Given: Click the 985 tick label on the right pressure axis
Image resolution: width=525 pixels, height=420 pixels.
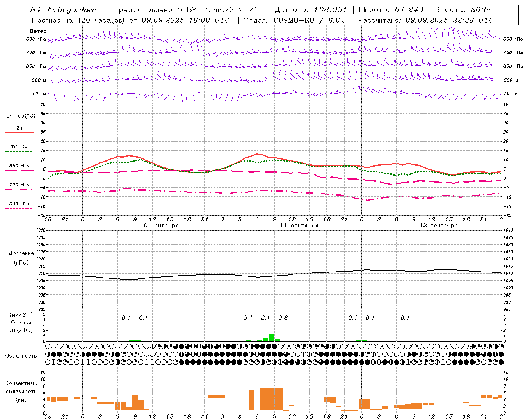Looking at the screenshot, I should (x=508, y=309).
